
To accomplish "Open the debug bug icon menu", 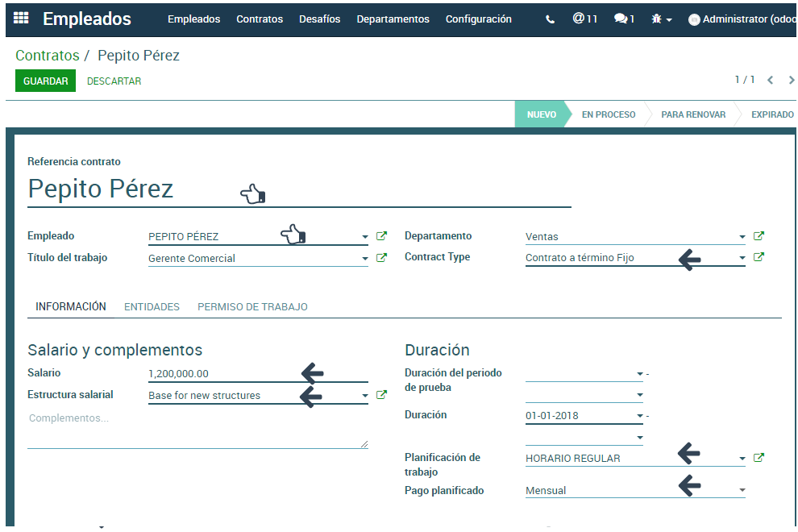I will coord(661,19).
